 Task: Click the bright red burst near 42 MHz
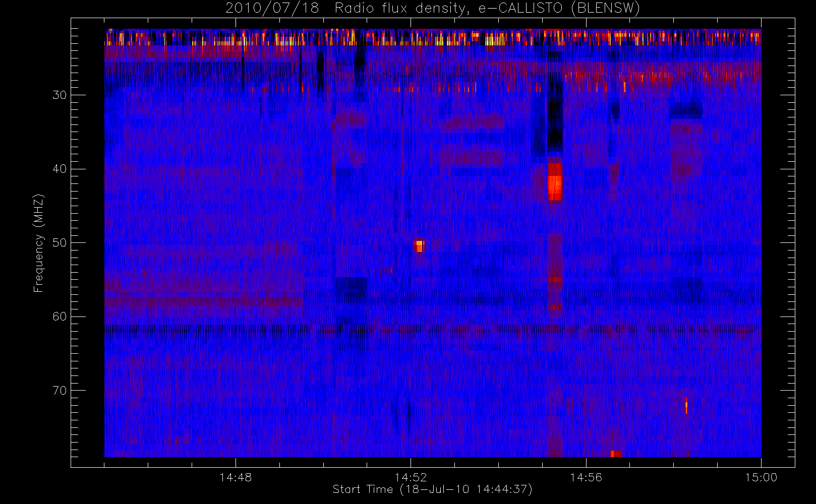point(555,182)
